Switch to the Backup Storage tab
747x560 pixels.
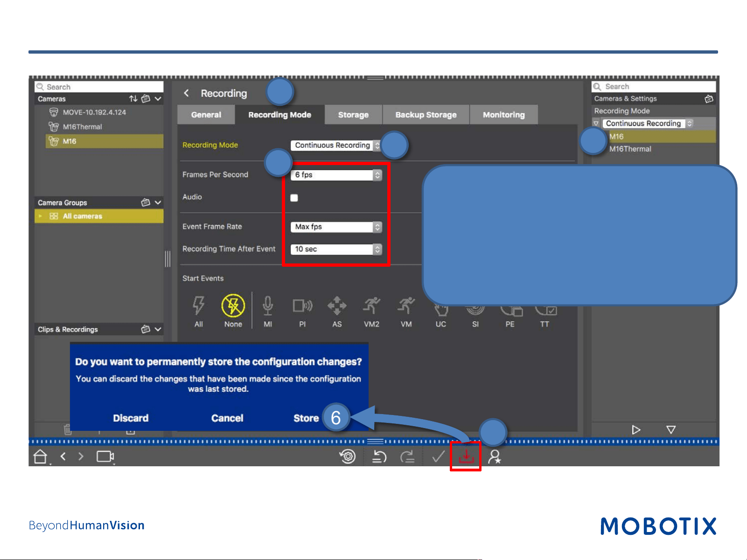426,115
